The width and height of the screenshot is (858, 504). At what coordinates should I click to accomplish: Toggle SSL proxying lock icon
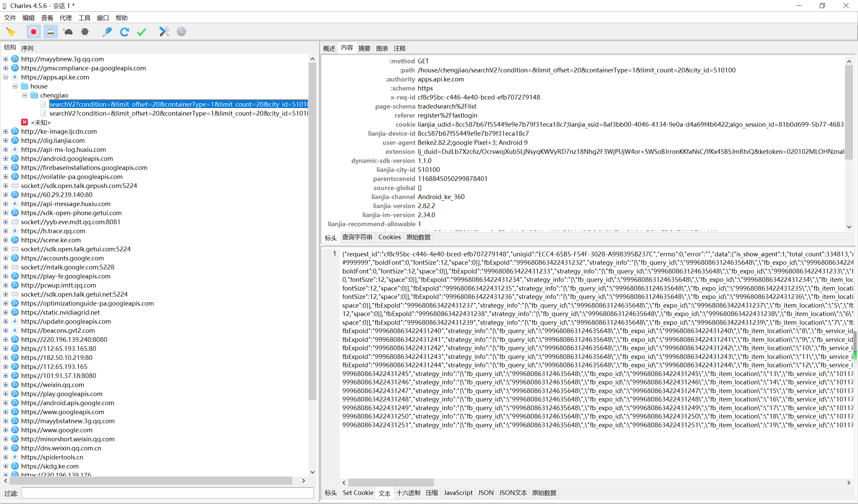pos(50,31)
